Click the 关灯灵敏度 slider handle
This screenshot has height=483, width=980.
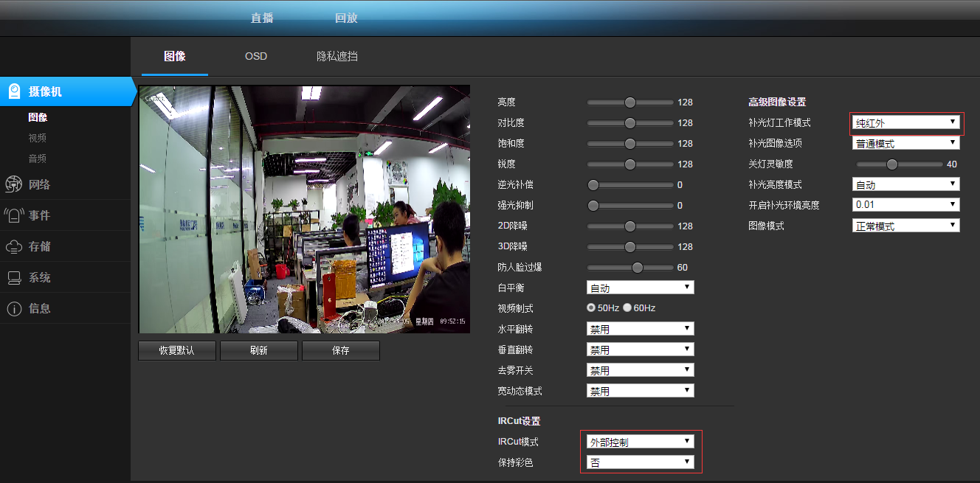891,164
